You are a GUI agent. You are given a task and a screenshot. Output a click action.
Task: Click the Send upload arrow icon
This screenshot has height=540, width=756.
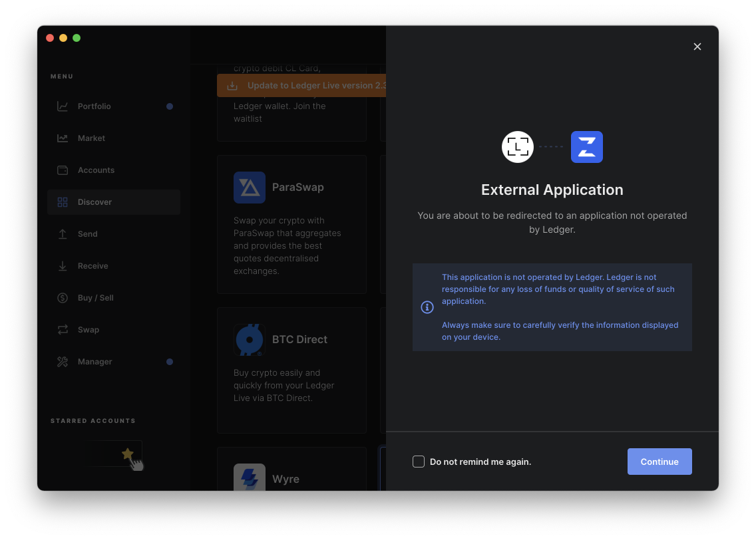(x=62, y=233)
